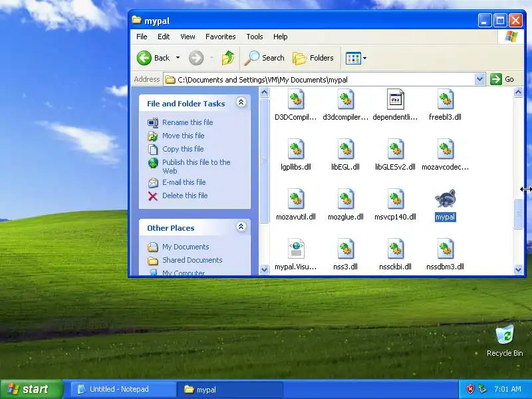Select the freebl3.dll file icon
The width and height of the screenshot is (532, 399).
(445, 99)
